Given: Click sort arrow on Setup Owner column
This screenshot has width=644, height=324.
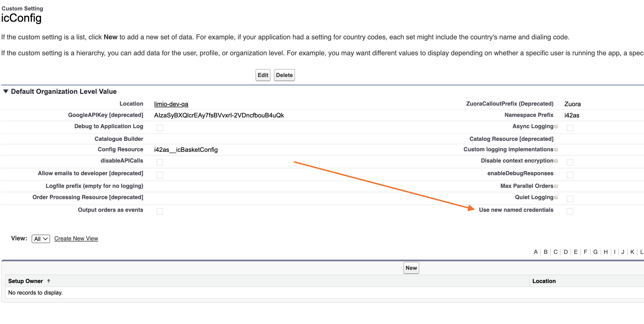Looking at the screenshot, I should (49, 281).
